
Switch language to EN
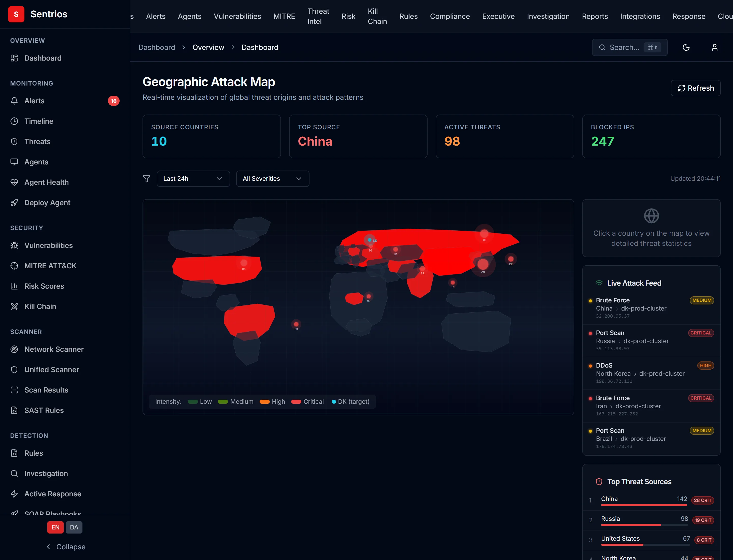pyautogui.click(x=55, y=527)
